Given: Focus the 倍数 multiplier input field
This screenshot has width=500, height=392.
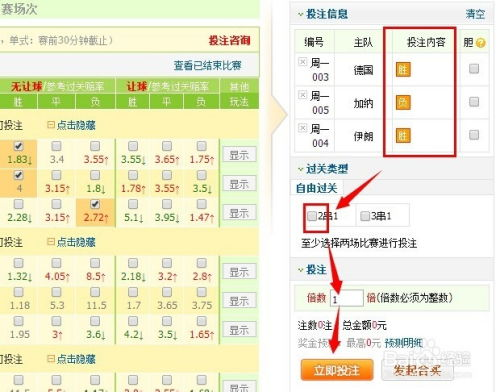Looking at the screenshot, I should [x=346, y=298].
